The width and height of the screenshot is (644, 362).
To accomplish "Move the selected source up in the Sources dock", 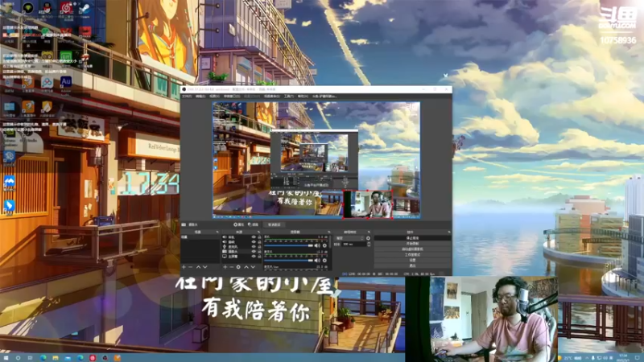I will (246, 267).
